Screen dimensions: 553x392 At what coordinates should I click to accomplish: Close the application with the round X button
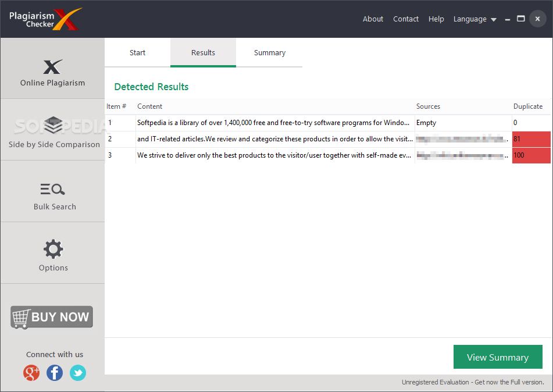click(x=537, y=19)
